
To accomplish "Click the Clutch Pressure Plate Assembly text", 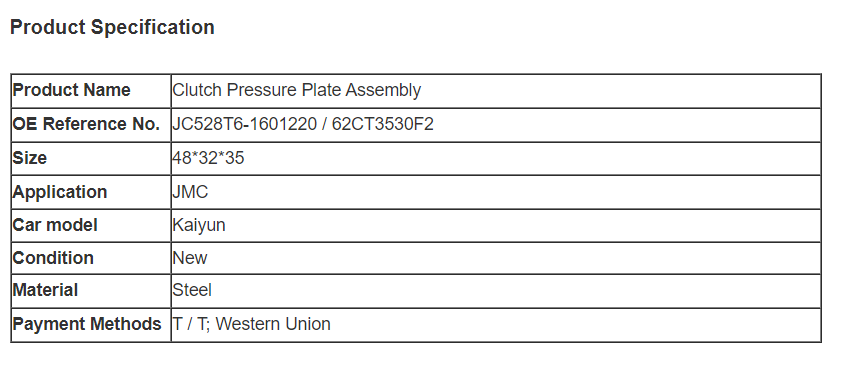I will [297, 90].
